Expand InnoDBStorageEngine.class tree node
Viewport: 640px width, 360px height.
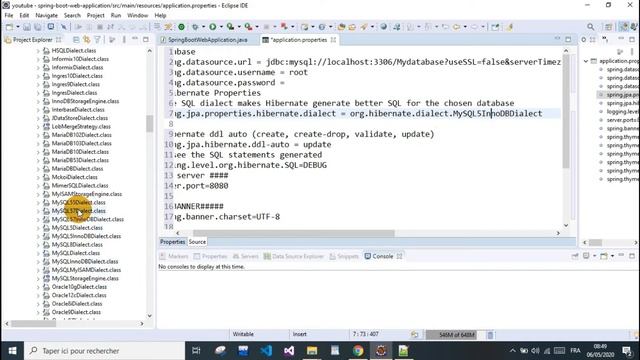[38, 101]
